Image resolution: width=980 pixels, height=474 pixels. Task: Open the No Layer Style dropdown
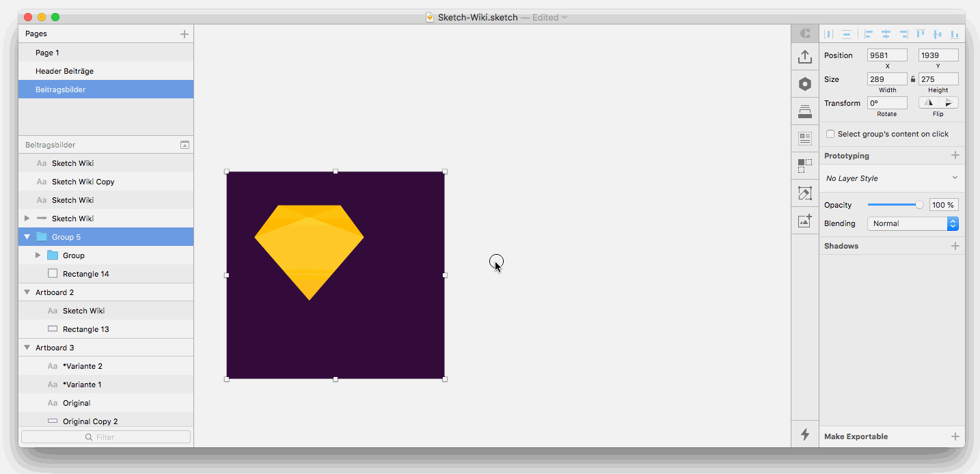892,178
